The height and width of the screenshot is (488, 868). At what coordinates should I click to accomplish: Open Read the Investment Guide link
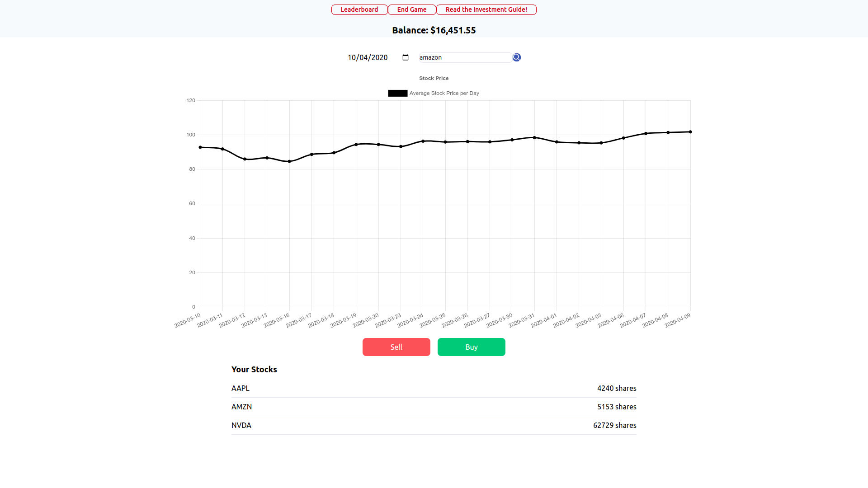(486, 9)
